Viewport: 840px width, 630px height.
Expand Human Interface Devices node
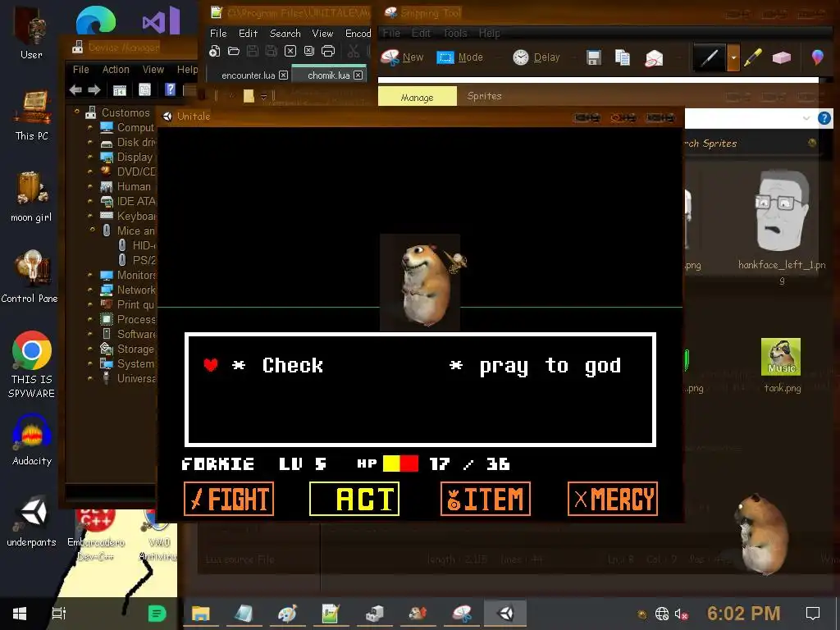tap(90, 186)
